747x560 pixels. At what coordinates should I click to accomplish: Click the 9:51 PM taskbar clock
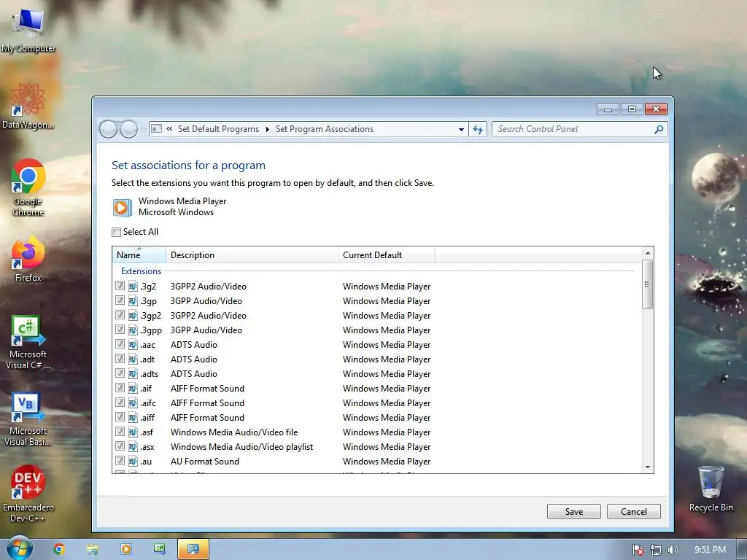(x=710, y=550)
